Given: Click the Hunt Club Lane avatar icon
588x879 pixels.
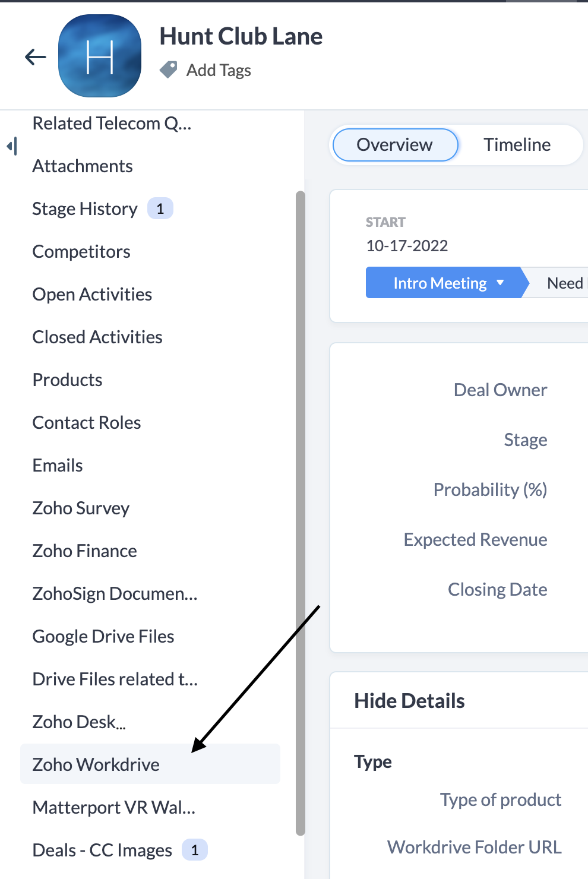Looking at the screenshot, I should (100, 56).
